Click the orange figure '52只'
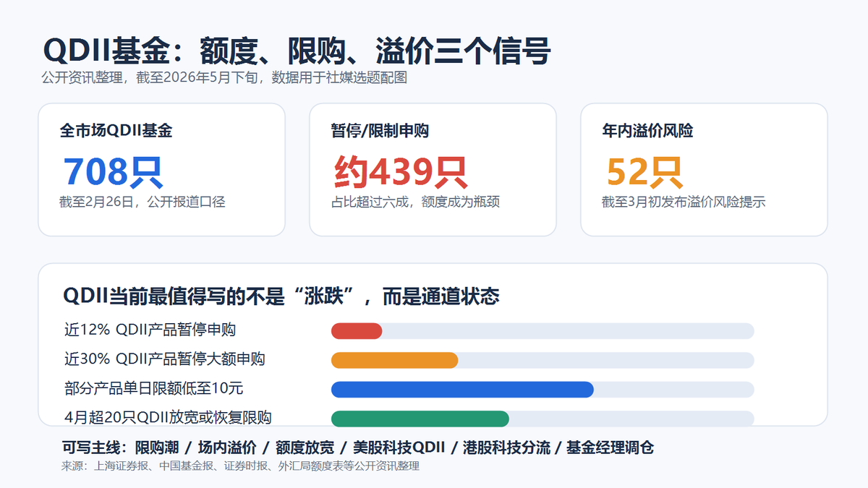 (x=644, y=171)
